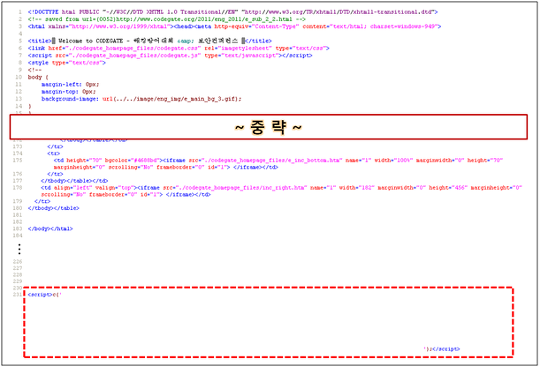The height and width of the screenshot is (367, 540).
Task: Click line number 184 in the gutter
Action: click(18, 235)
